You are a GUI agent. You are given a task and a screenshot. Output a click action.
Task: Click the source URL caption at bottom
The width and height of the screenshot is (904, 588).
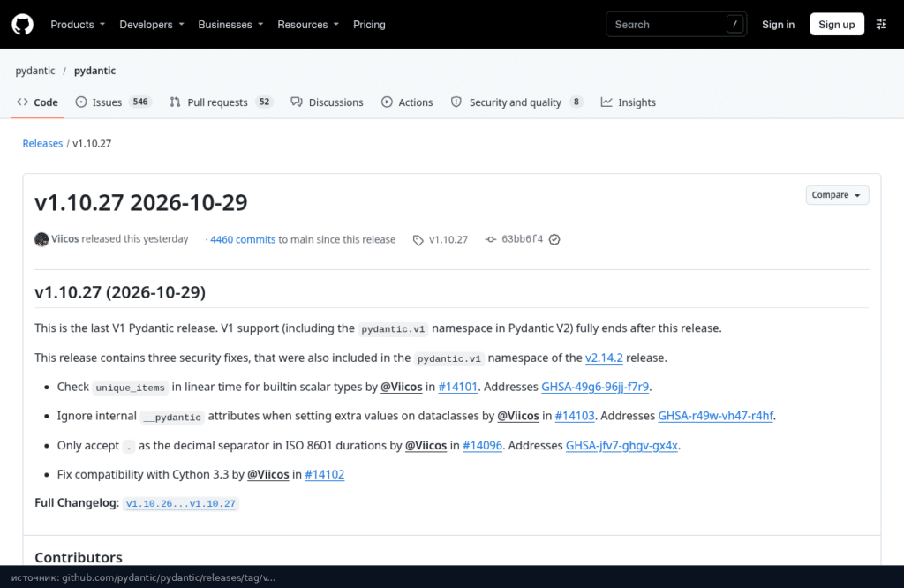pos(144,577)
